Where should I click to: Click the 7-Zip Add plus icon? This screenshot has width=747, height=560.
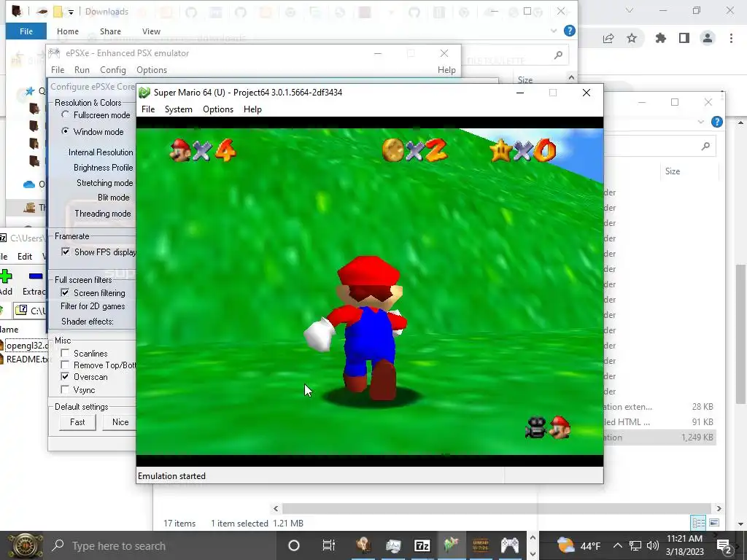(x=6, y=276)
